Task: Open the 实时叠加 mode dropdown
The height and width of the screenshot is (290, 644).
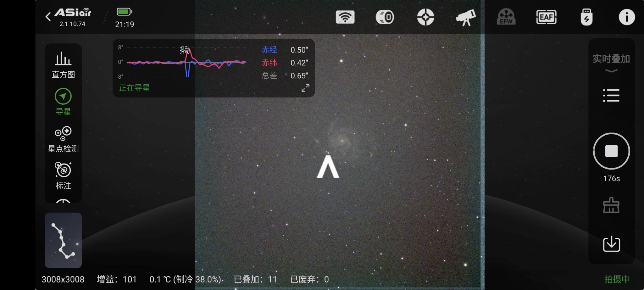Action: coord(611,63)
